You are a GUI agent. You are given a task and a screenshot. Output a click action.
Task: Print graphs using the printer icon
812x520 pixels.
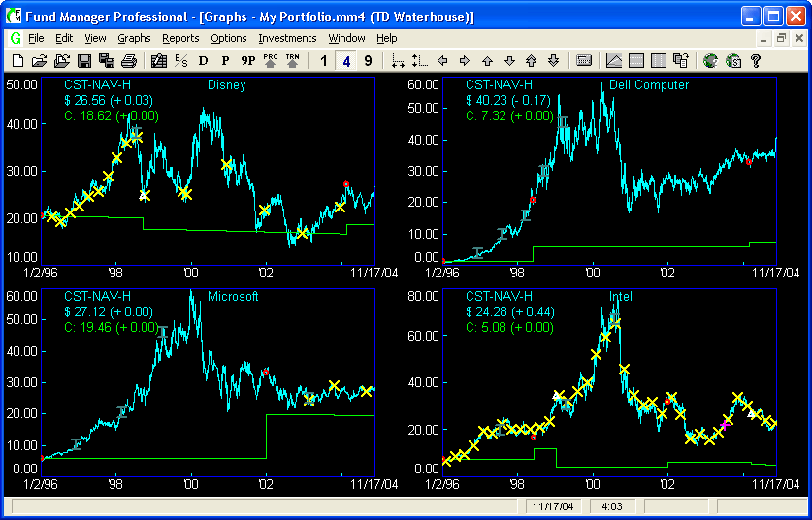(x=129, y=61)
